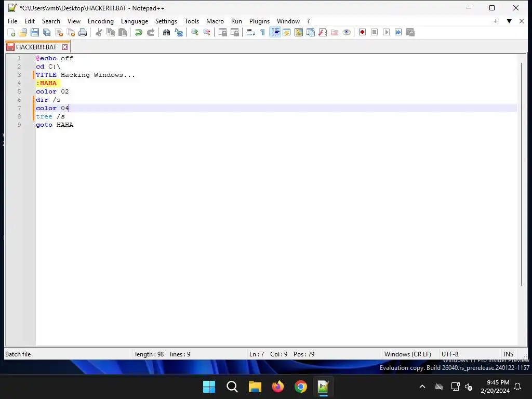Open the Macro menu

pyautogui.click(x=215, y=21)
